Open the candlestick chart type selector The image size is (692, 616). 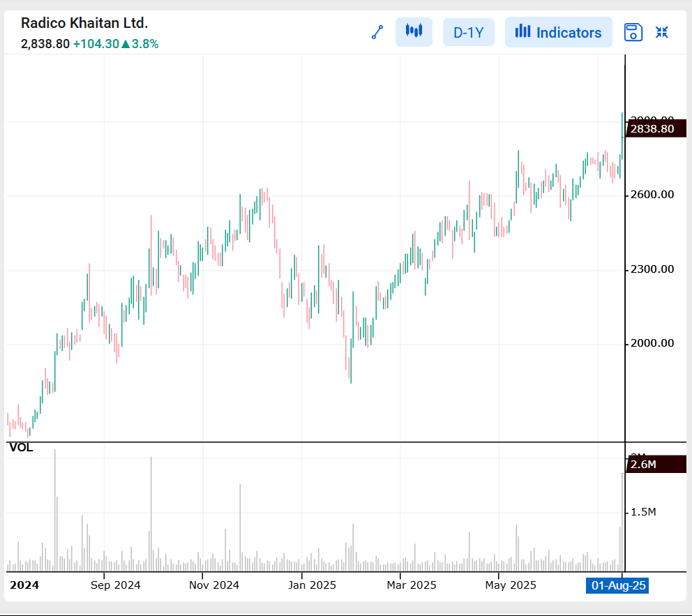point(414,32)
